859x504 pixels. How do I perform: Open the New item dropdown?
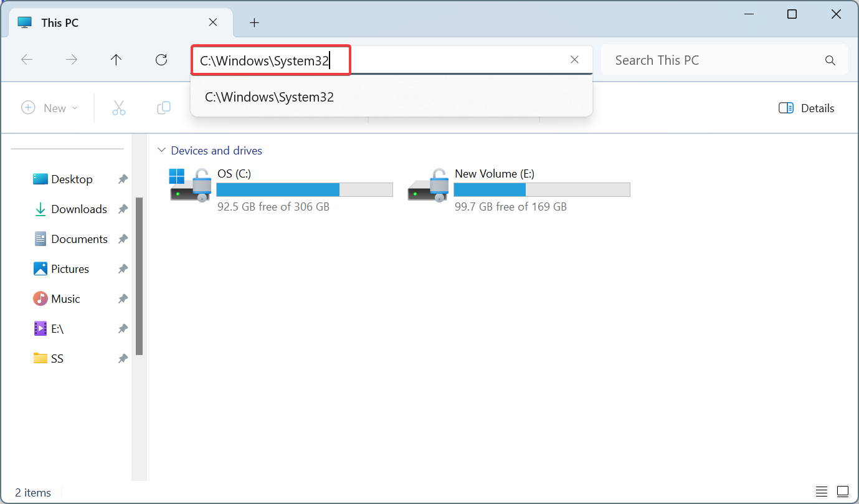[x=50, y=108]
